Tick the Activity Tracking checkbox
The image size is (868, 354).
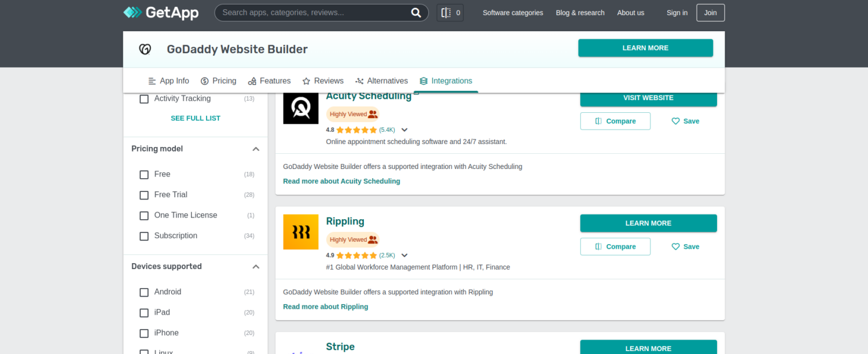coord(144,99)
